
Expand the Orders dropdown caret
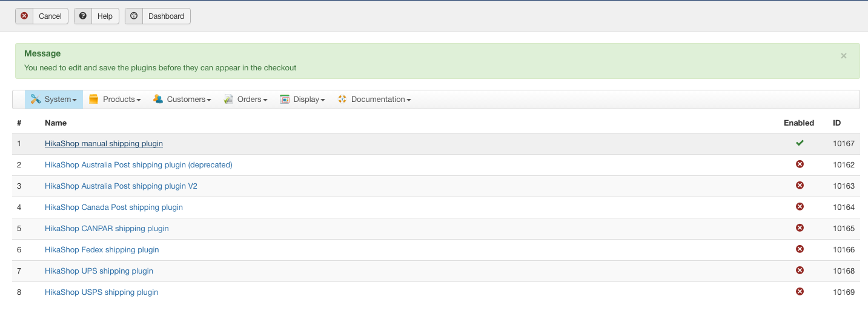265,100
